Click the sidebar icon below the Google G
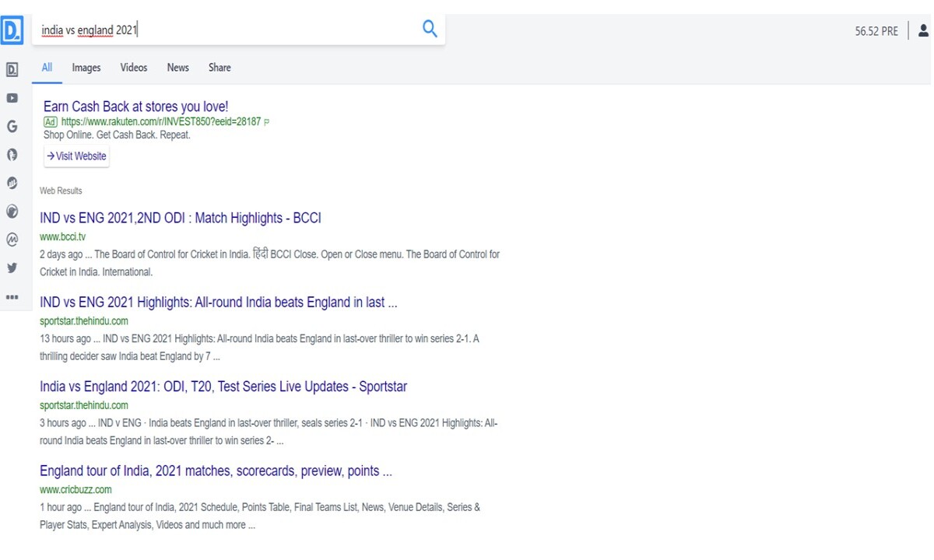934x560 pixels. tap(12, 154)
